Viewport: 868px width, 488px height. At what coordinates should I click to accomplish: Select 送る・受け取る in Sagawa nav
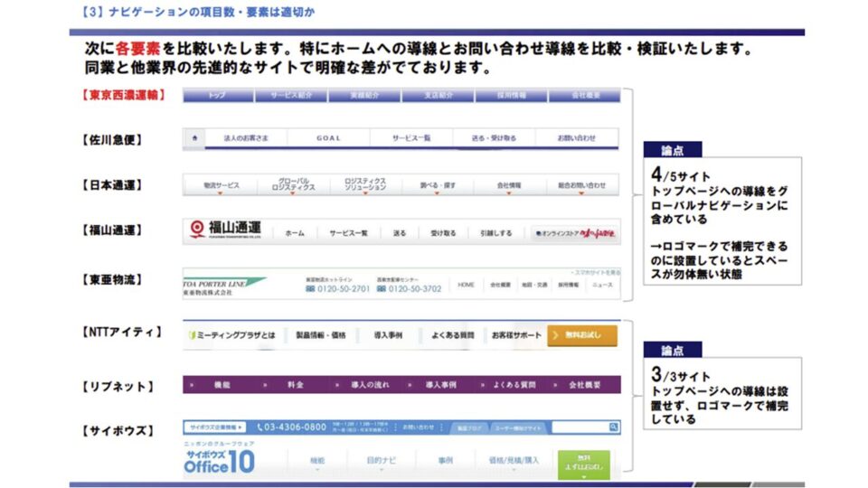point(494,138)
